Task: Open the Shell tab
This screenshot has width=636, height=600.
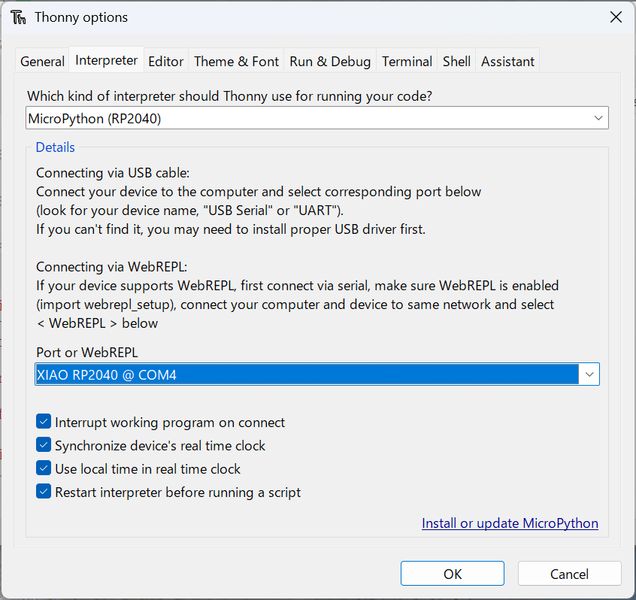Action: (456, 61)
